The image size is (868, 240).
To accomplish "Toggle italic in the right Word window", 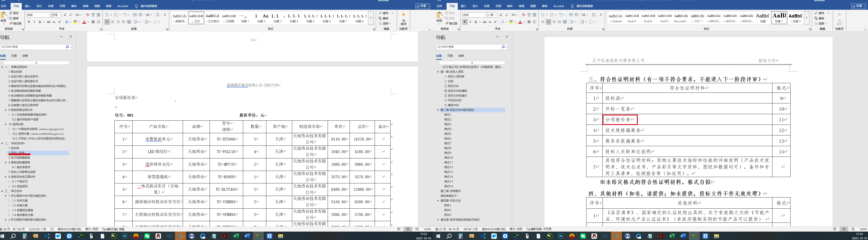I will pos(470,22).
